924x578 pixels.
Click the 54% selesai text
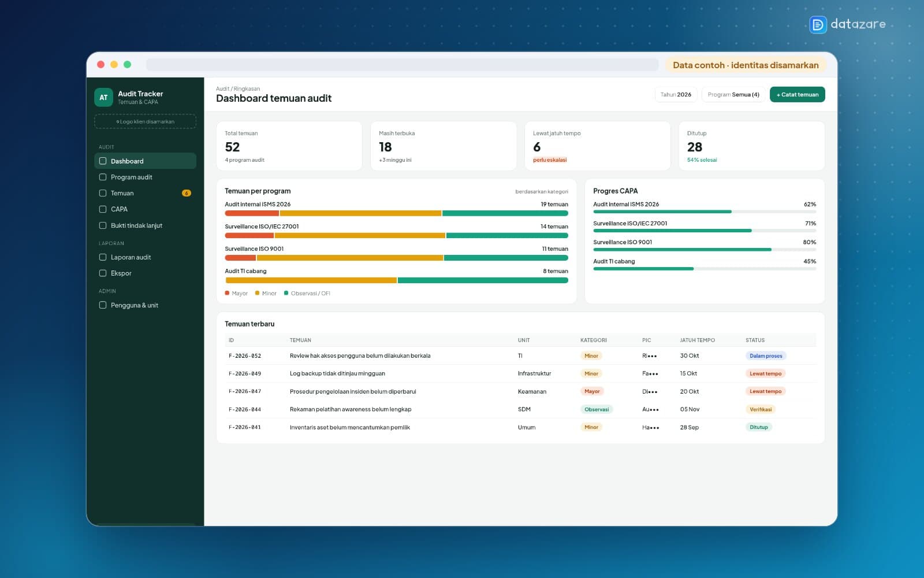(x=702, y=160)
